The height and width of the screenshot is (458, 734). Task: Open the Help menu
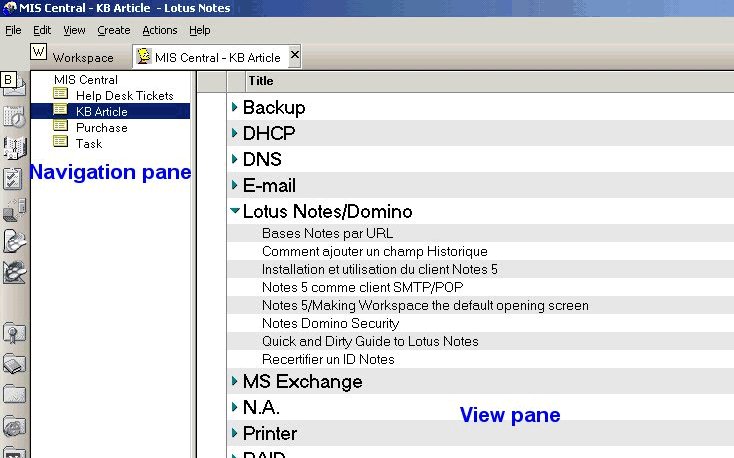(x=199, y=30)
